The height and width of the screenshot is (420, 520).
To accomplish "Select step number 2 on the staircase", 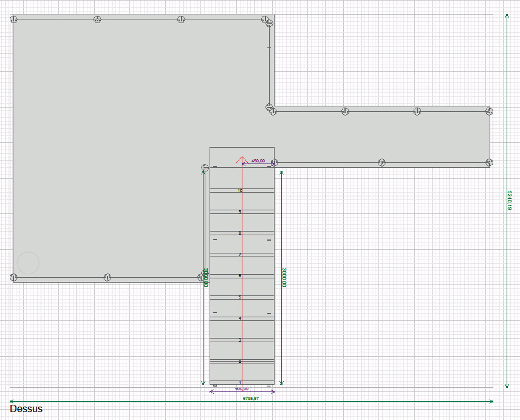I will click(240, 361).
